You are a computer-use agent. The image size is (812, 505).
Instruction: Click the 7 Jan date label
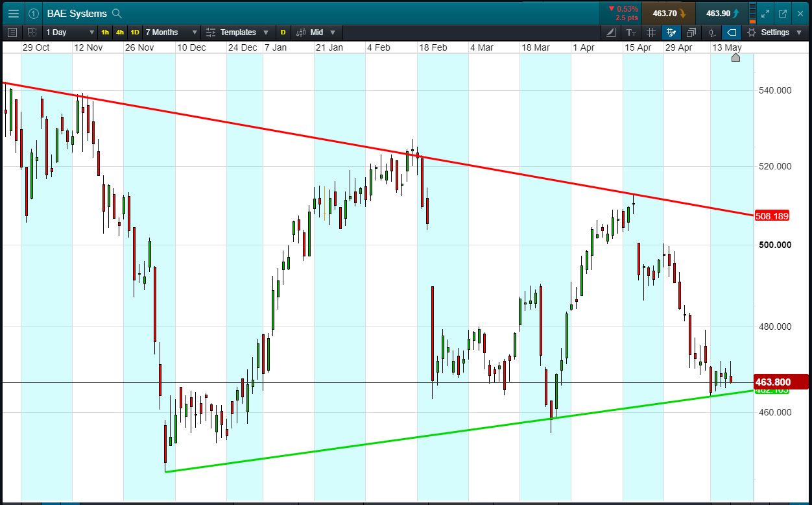click(x=275, y=47)
